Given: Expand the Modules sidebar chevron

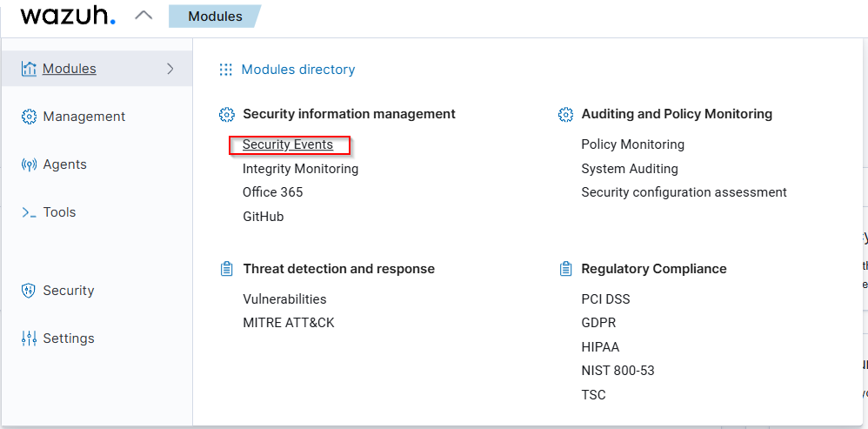Looking at the screenshot, I should tap(170, 69).
